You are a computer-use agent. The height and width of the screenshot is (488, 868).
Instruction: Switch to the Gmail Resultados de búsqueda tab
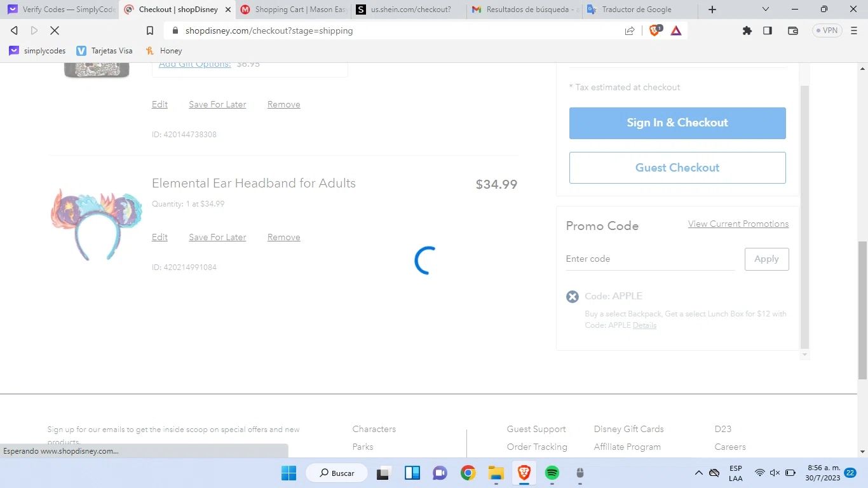pos(526,10)
